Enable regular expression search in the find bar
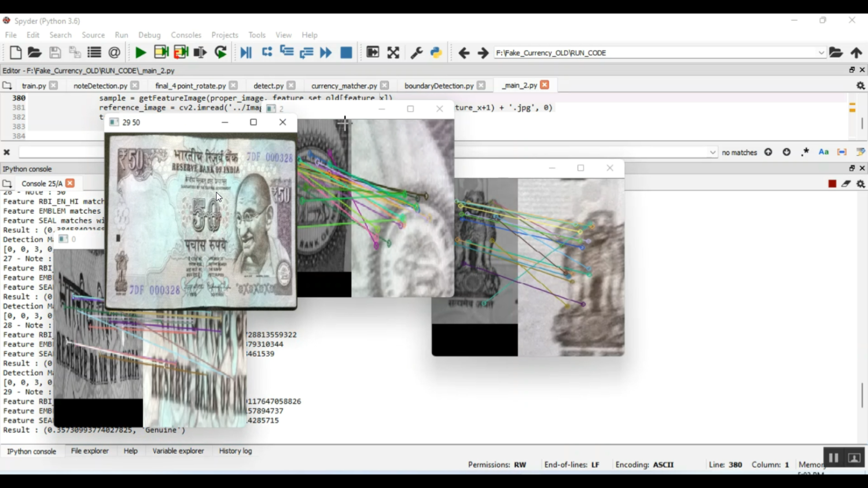 (x=805, y=151)
